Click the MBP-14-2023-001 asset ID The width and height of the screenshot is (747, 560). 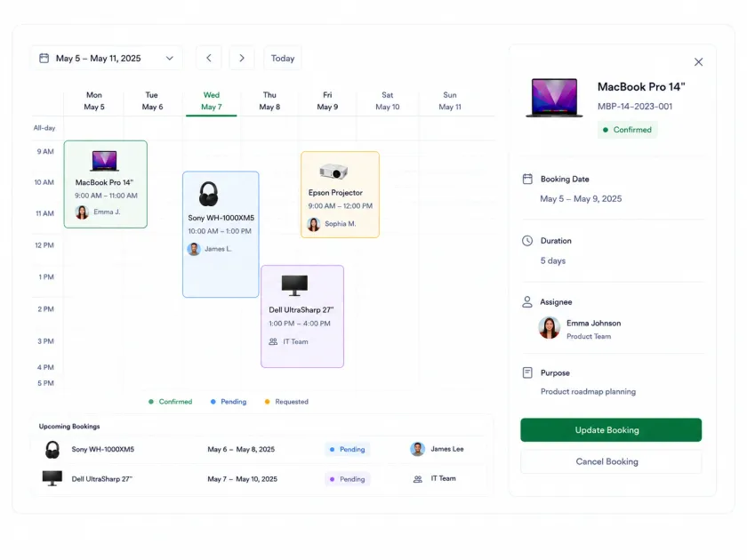(635, 106)
